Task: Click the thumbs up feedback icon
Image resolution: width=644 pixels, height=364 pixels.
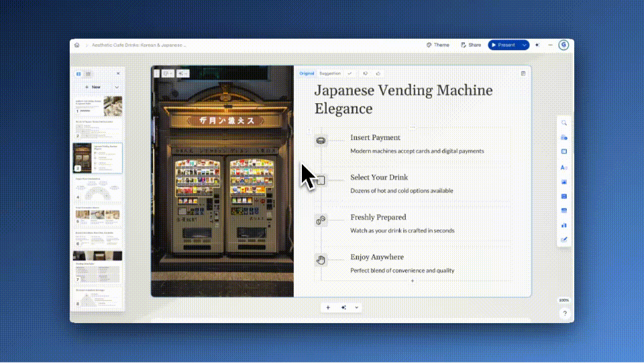Action: pyautogui.click(x=378, y=74)
